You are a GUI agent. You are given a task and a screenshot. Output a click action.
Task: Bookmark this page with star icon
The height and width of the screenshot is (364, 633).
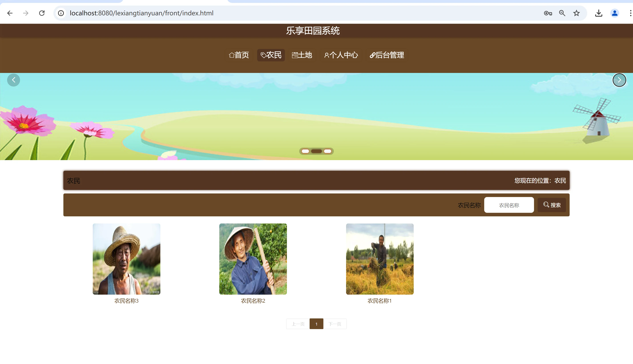tap(577, 13)
